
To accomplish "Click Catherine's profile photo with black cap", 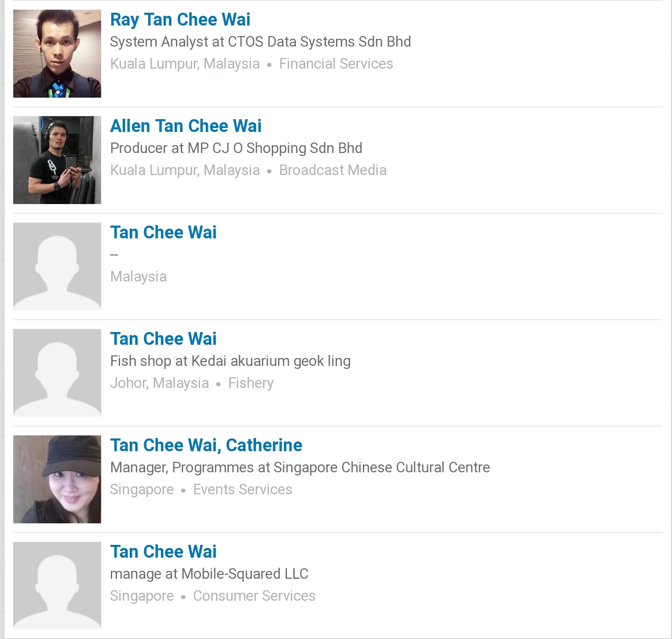I will coord(57,479).
